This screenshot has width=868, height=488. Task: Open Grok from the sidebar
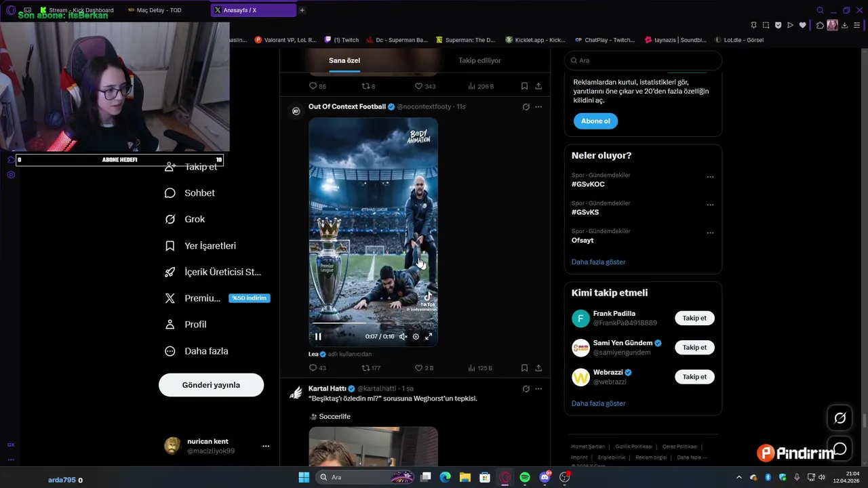point(184,220)
